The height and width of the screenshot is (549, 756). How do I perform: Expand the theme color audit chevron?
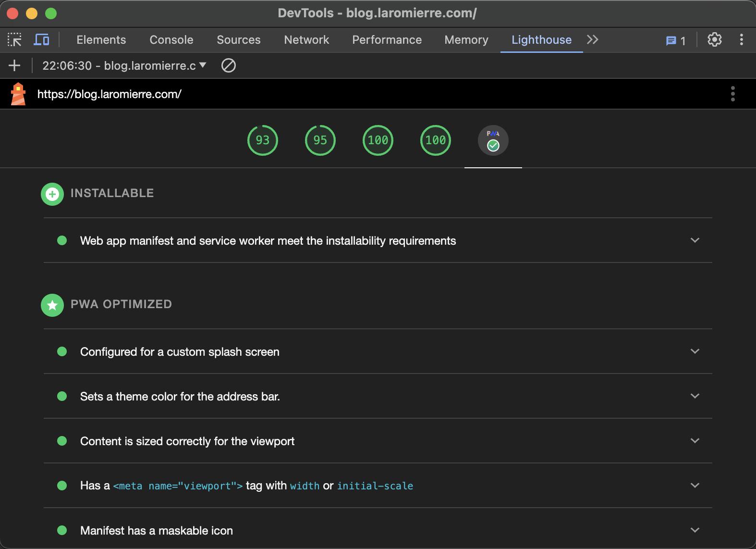[x=695, y=396]
